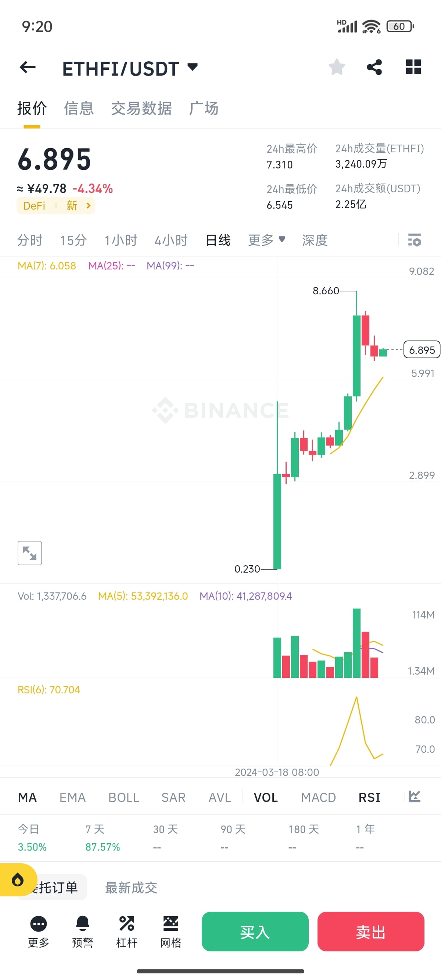Select the back arrow to exit chart
Image resolution: width=441 pixels, height=980 pixels.
tap(27, 67)
